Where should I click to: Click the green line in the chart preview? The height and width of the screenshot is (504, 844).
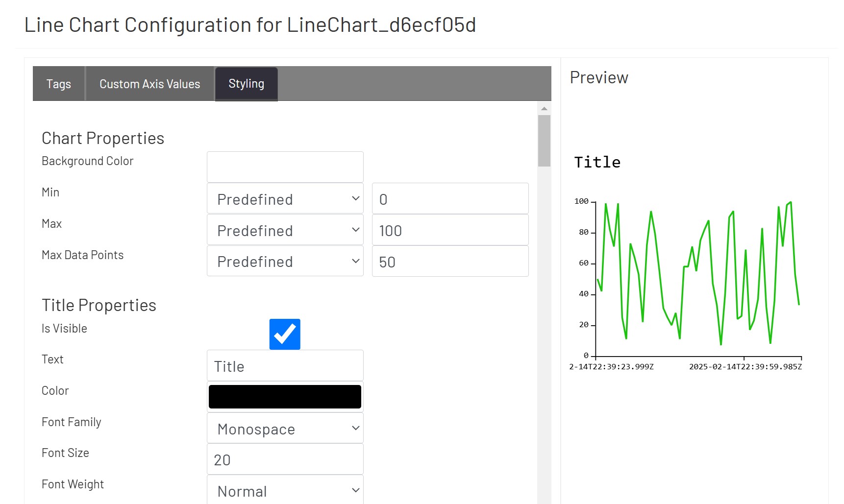(x=686, y=269)
